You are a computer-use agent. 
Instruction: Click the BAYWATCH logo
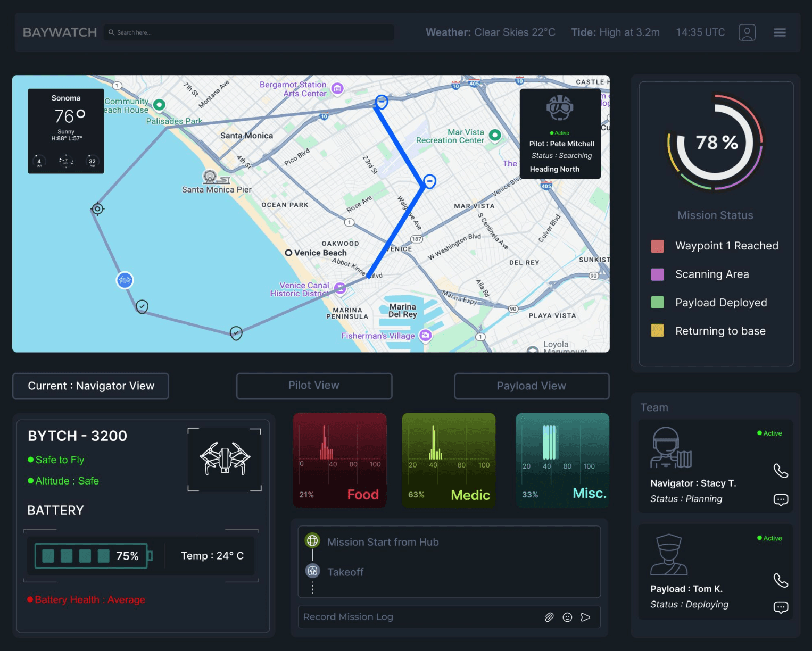coord(60,32)
